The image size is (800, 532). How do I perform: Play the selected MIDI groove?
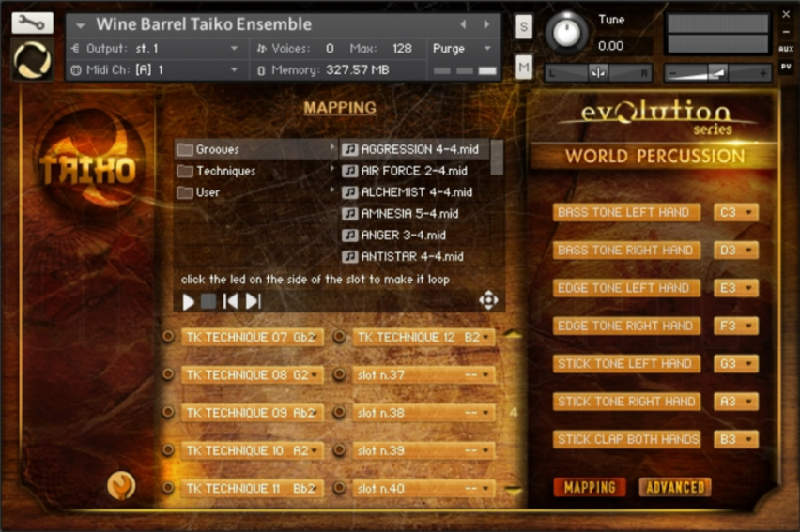[x=188, y=302]
